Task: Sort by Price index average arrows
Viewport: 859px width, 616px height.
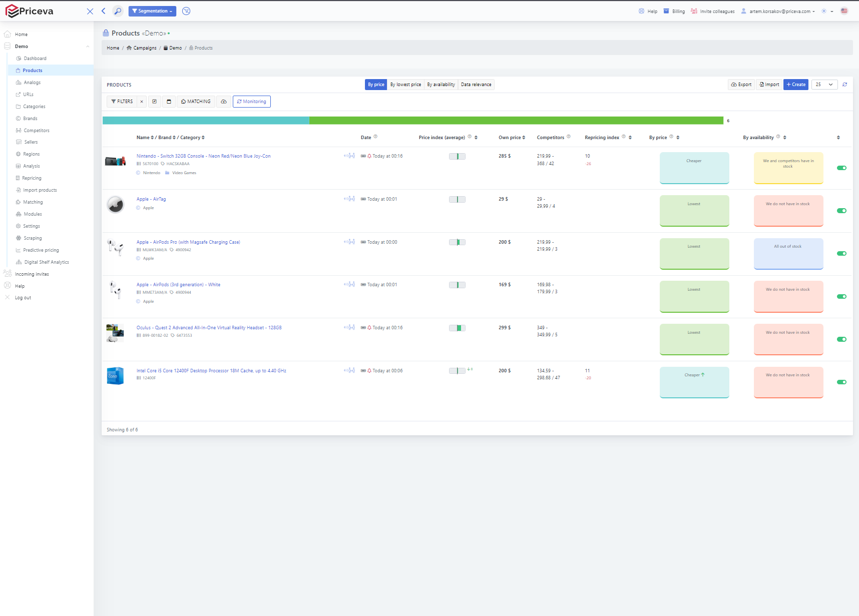Action: pos(476,138)
